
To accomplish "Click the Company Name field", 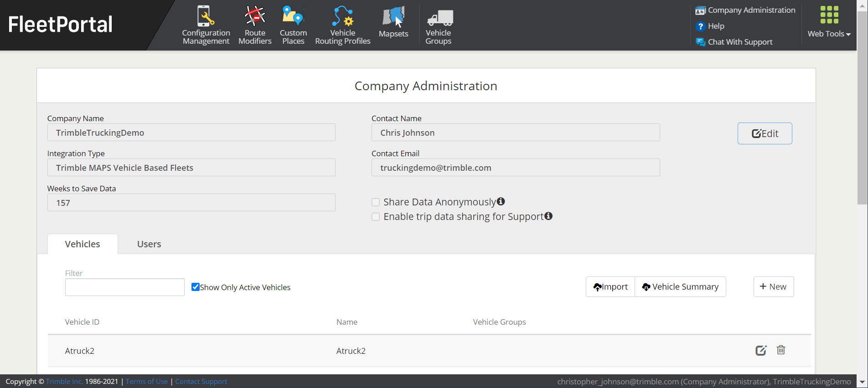I will tap(191, 133).
